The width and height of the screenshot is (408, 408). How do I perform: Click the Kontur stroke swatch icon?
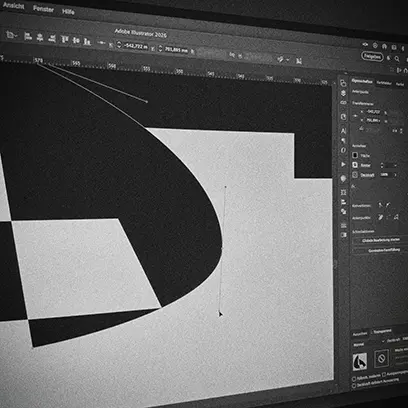355,165
